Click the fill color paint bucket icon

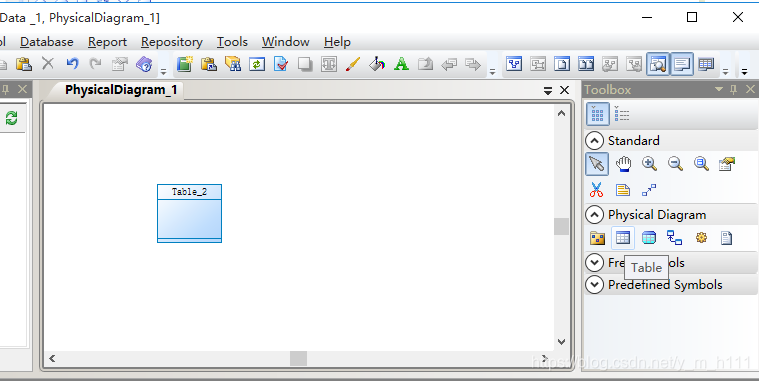coord(377,64)
